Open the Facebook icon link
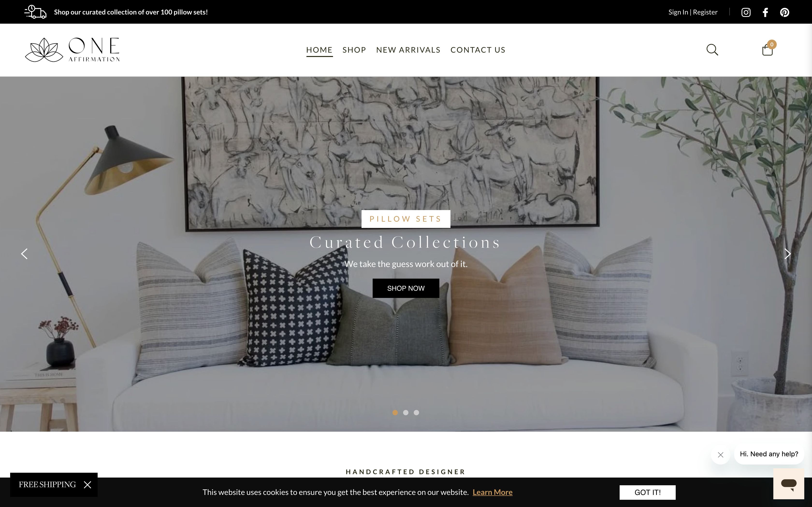 click(x=765, y=12)
